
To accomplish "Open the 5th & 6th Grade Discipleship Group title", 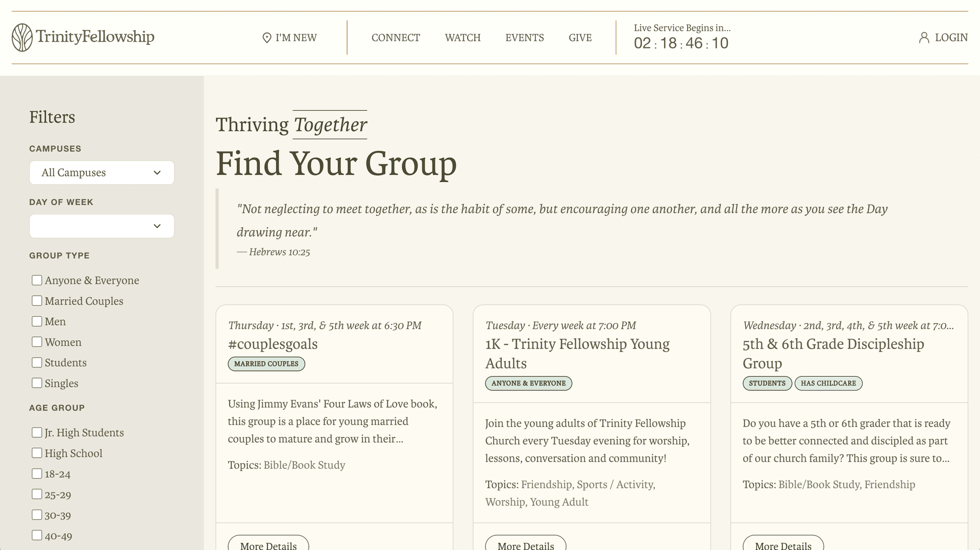I will [x=834, y=354].
